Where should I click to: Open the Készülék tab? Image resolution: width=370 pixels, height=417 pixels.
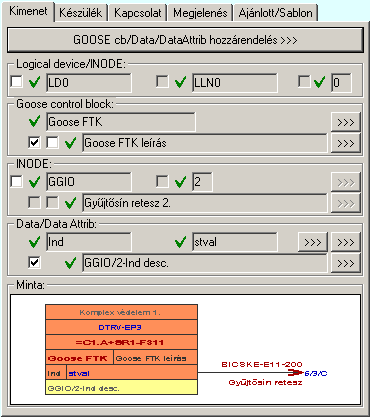coord(81,13)
